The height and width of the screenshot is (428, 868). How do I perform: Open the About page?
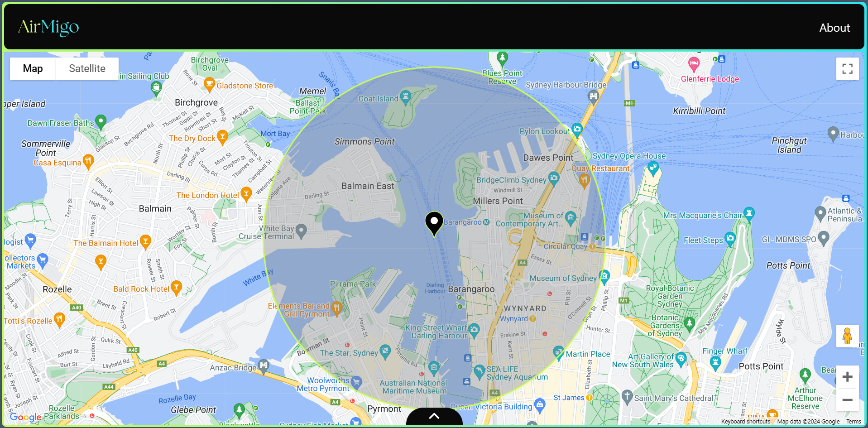click(x=834, y=28)
